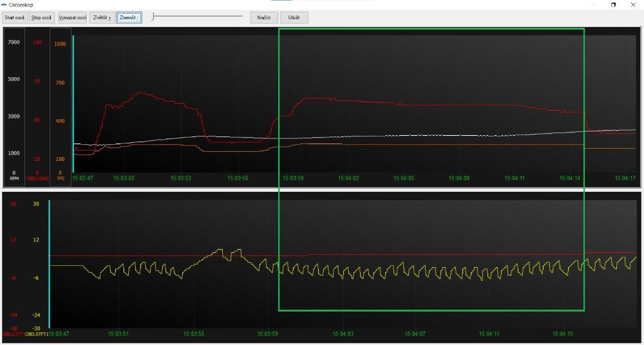The height and width of the screenshot is (345, 644).
Task: Click the cyan cursor line in the lower graph
Action: [49, 264]
